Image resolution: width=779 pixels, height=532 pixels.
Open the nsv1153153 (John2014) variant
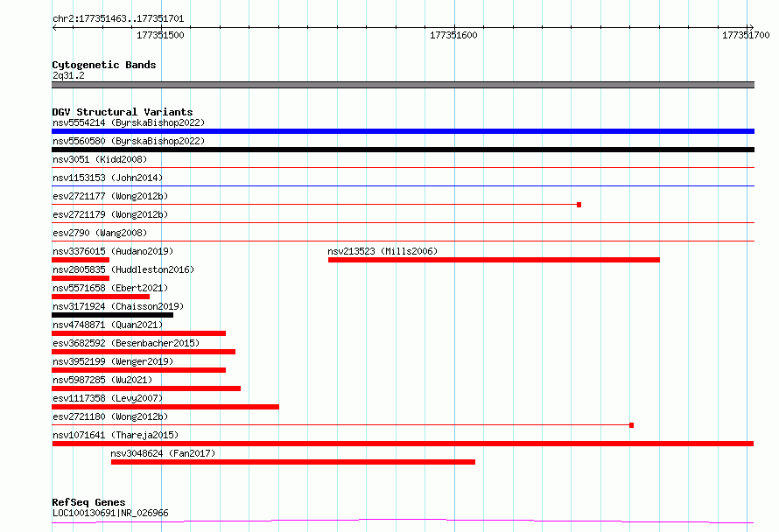[108, 178]
